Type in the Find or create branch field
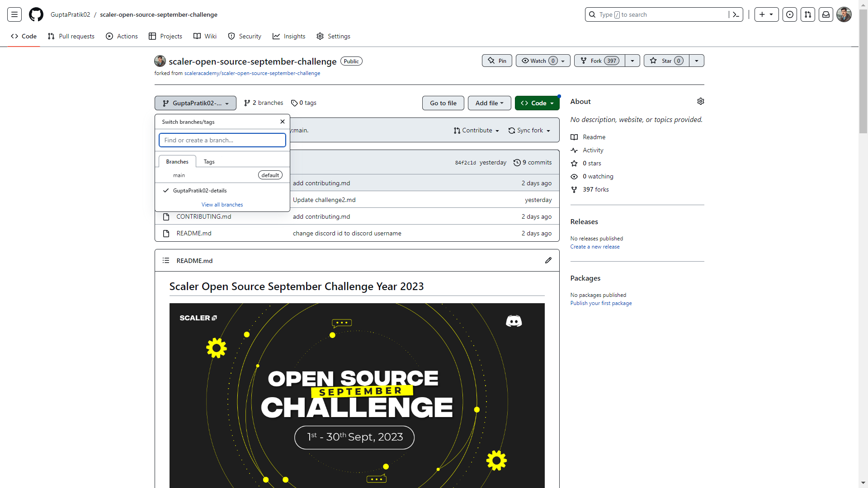 (222, 140)
